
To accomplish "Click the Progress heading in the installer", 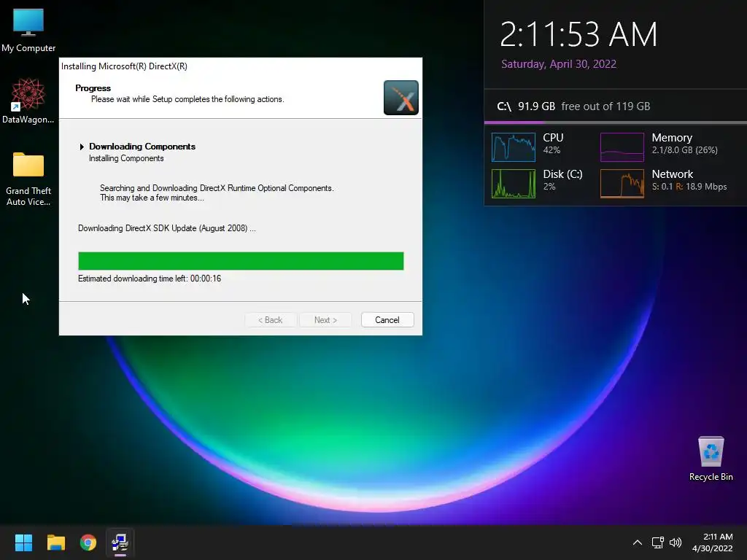I will (93, 88).
